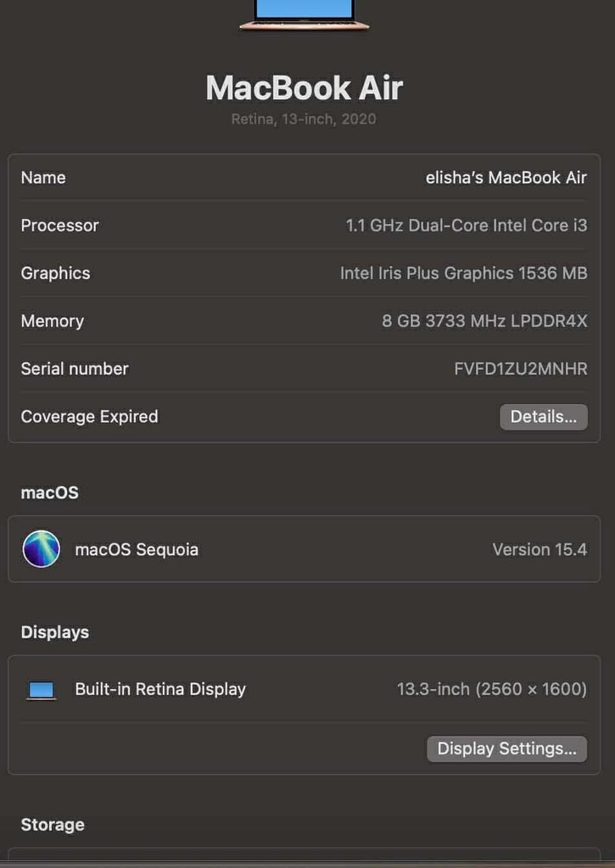The image size is (615, 868).
Task: Open coverage Details button
Action: point(544,417)
